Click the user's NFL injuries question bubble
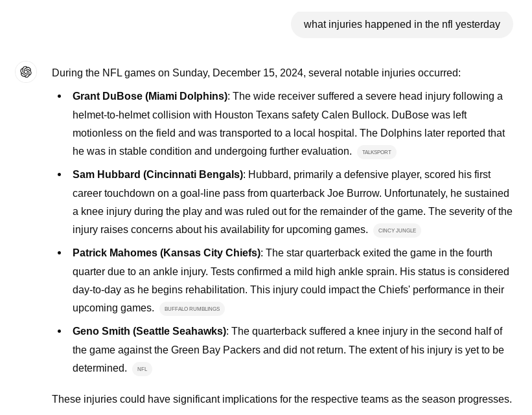The height and width of the screenshot is (415, 532). pos(402,25)
